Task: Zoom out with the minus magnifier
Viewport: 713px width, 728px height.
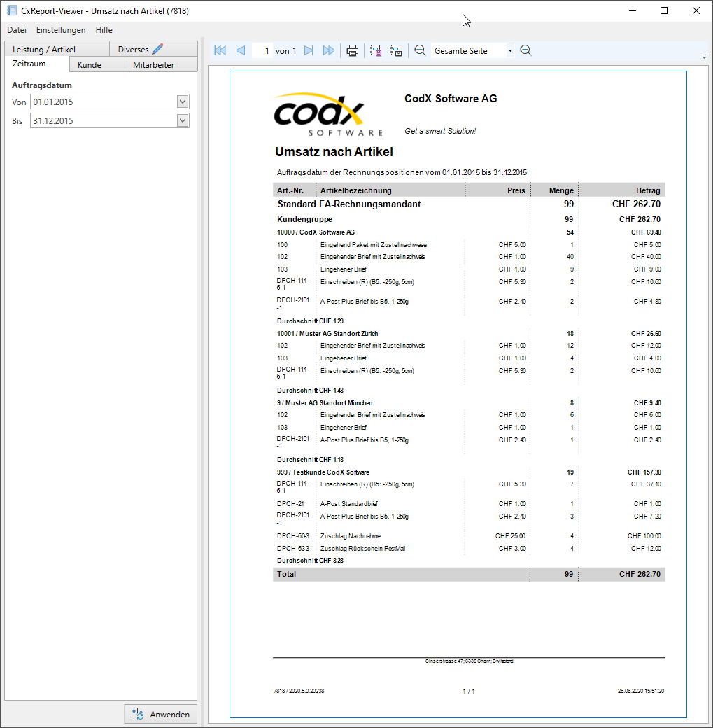Action: [420, 50]
